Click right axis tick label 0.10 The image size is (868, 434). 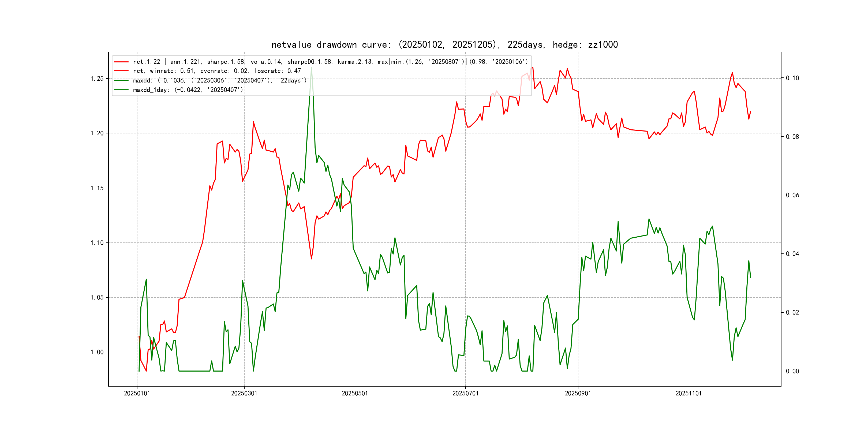[792, 78]
